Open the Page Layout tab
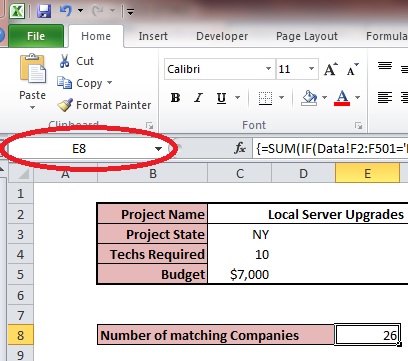408x361 pixels. [x=307, y=36]
